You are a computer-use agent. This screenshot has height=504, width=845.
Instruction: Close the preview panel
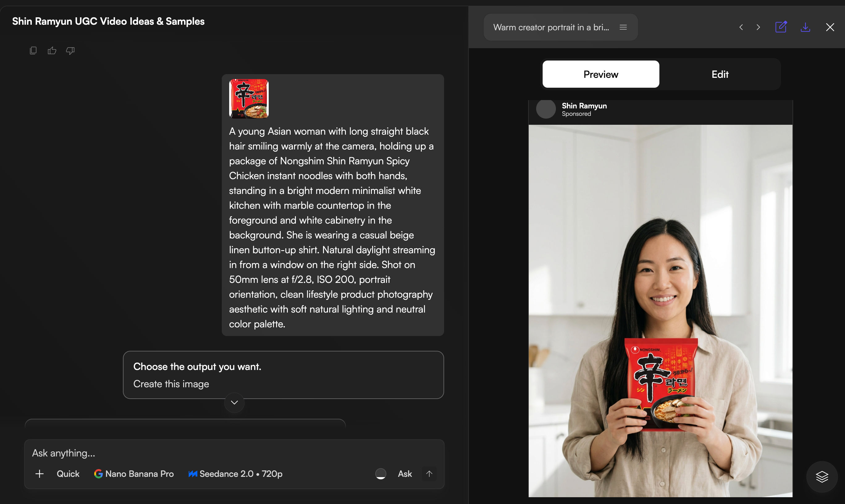[x=830, y=27]
